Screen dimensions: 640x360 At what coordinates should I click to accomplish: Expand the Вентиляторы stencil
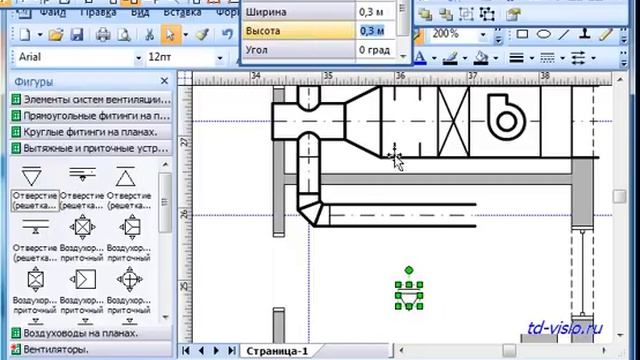point(91,349)
